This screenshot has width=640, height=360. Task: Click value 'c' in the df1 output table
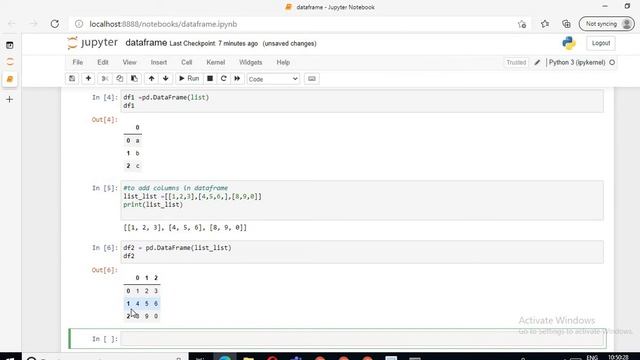click(x=138, y=166)
